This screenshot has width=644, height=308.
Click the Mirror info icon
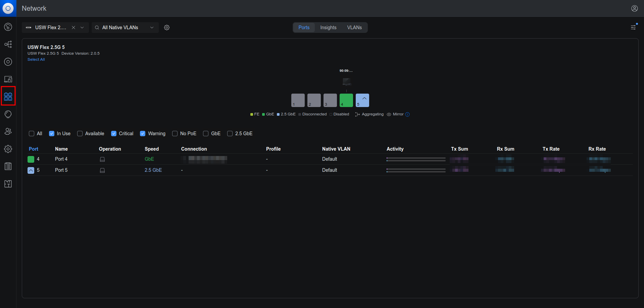coord(407,114)
